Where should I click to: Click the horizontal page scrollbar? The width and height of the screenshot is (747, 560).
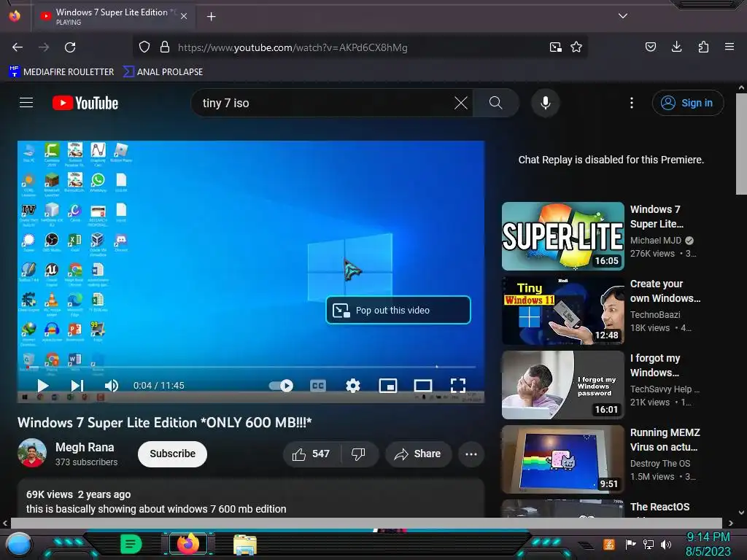click(366, 523)
